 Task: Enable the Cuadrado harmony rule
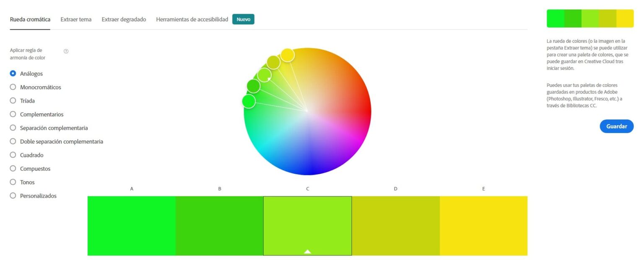click(x=13, y=155)
